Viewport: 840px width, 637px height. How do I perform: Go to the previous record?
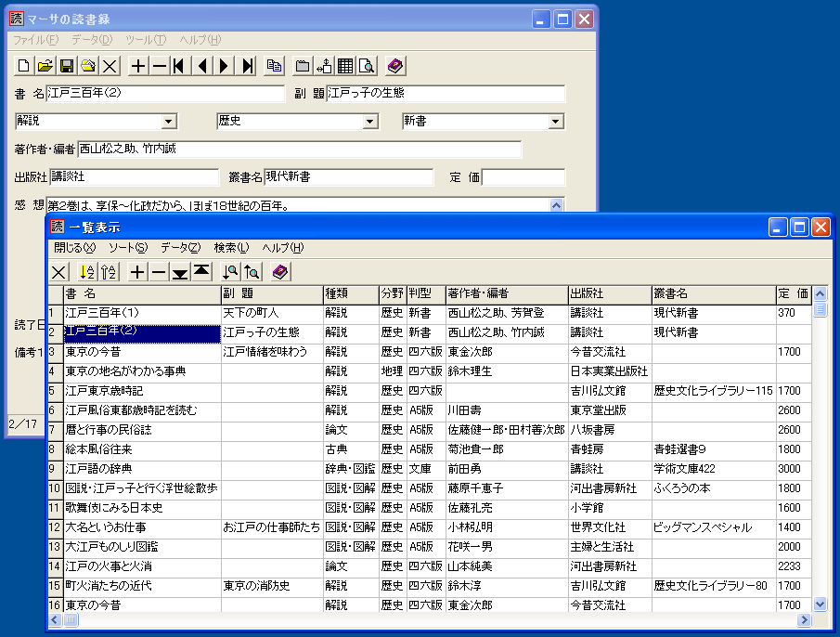pyautogui.click(x=202, y=66)
